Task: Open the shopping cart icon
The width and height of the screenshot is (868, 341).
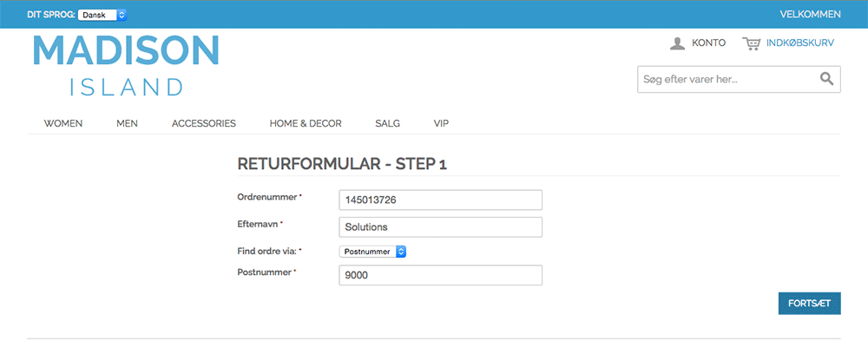Action: tap(751, 43)
